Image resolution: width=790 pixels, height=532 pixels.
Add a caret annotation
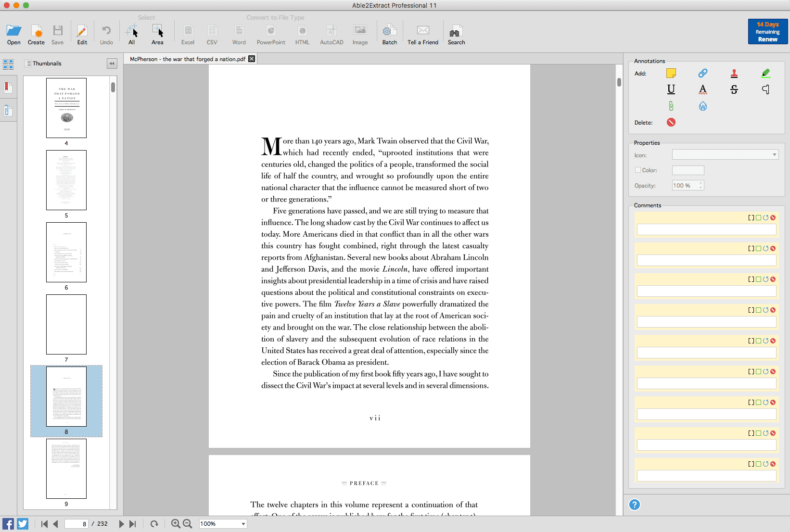766,89
